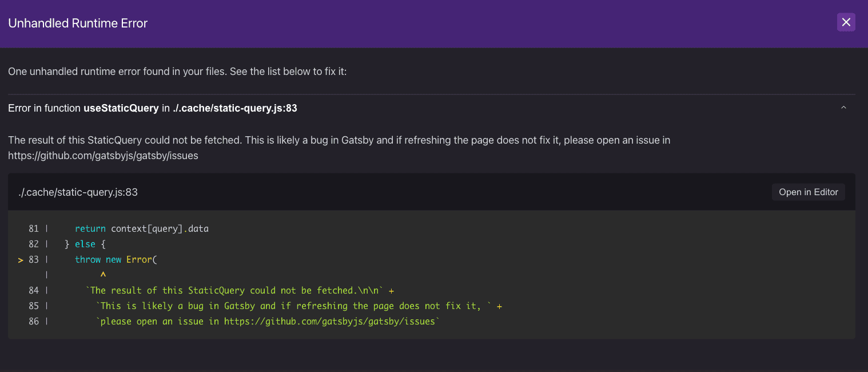
Task: Select line number 81 in the code frame
Action: point(33,228)
